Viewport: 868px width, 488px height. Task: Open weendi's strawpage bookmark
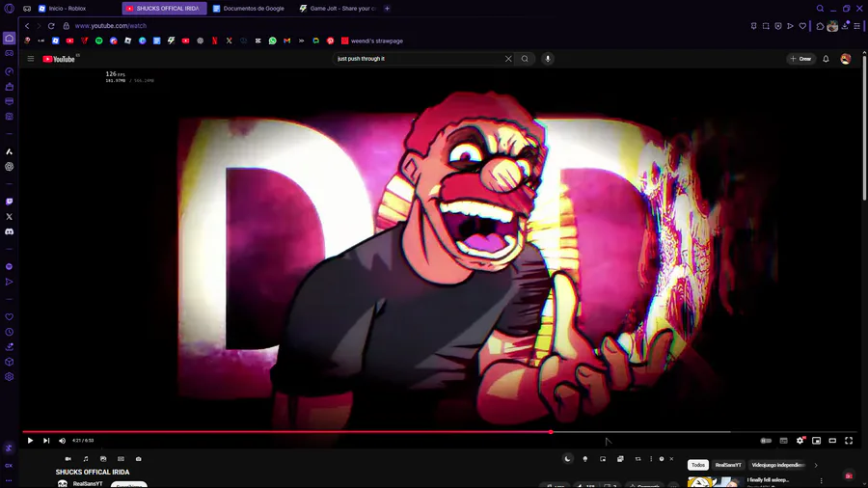pyautogui.click(x=372, y=41)
